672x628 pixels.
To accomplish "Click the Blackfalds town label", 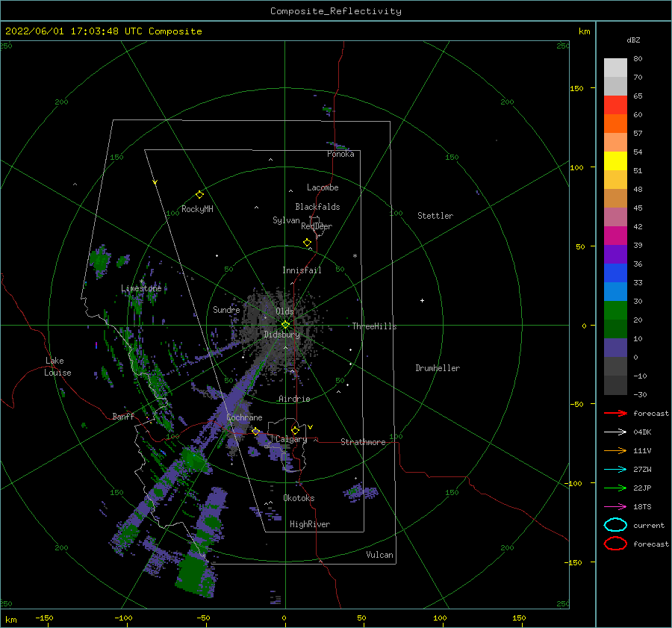I will click(317, 207).
